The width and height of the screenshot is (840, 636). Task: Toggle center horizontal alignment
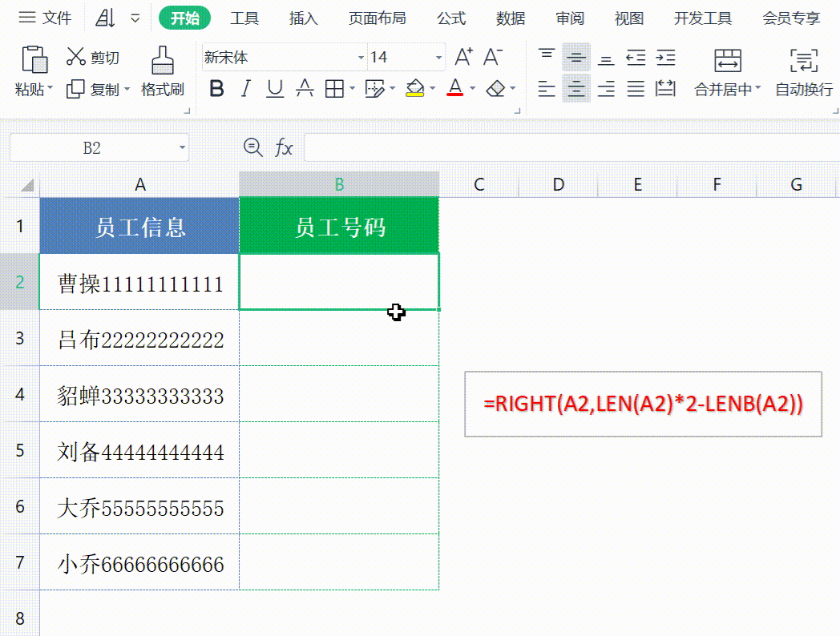576,89
